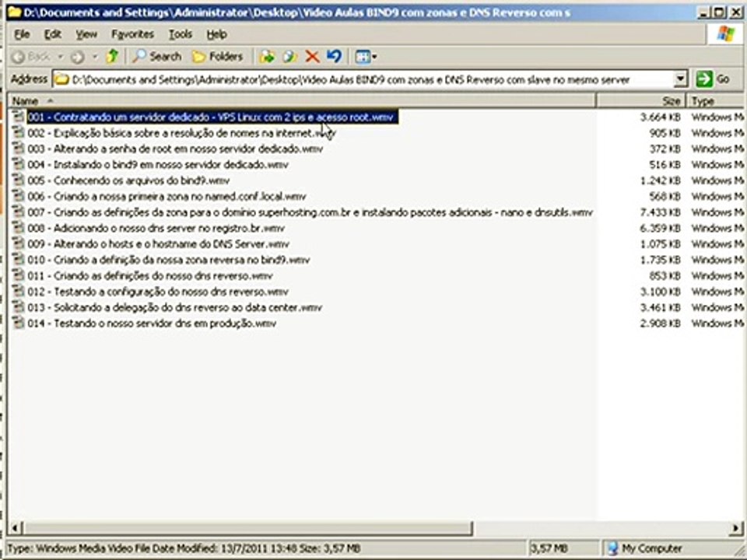Screen dimensions: 747x560
Task: Expand the Forward history dropdown arrow
Action: pyautogui.click(x=94, y=57)
